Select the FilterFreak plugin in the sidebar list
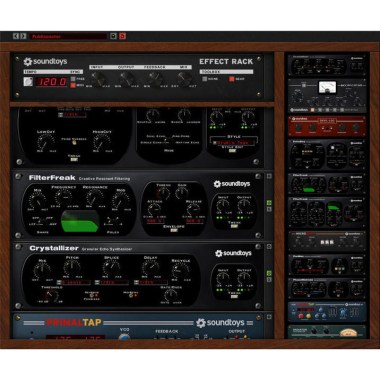 pos(327,184)
